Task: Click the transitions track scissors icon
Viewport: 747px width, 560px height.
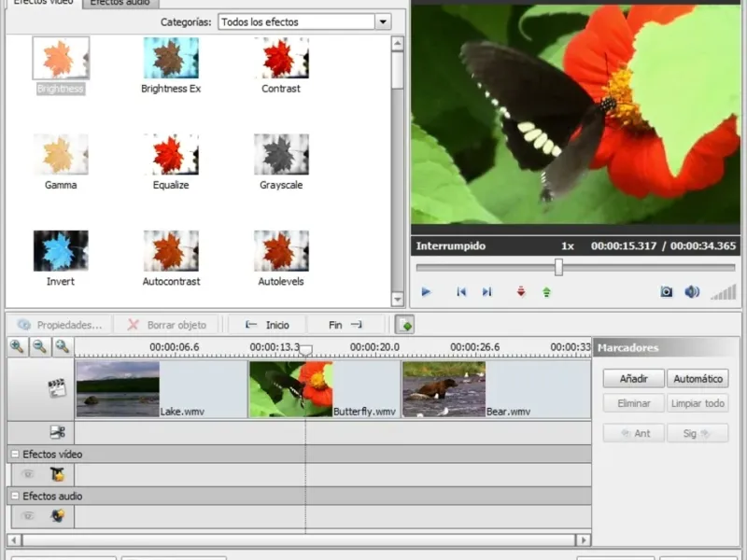Action: pyautogui.click(x=57, y=432)
